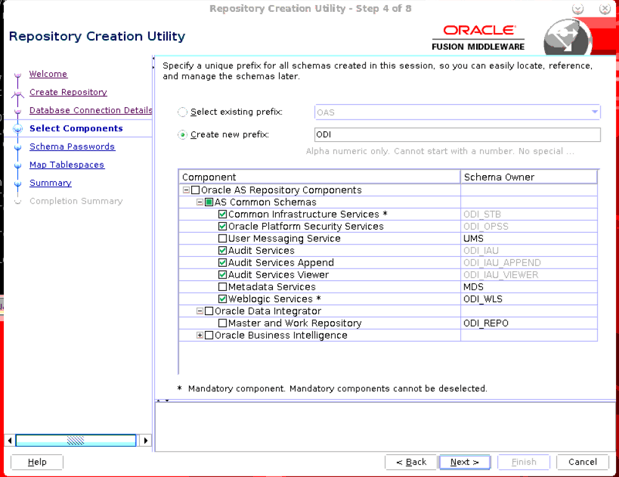Click the Next button

coord(465,462)
